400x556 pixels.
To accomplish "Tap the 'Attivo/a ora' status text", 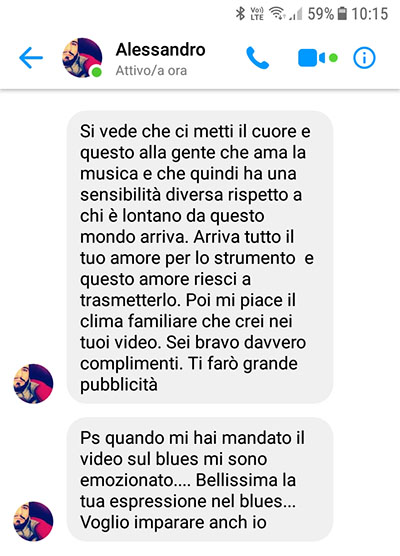I will [x=151, y=71].
